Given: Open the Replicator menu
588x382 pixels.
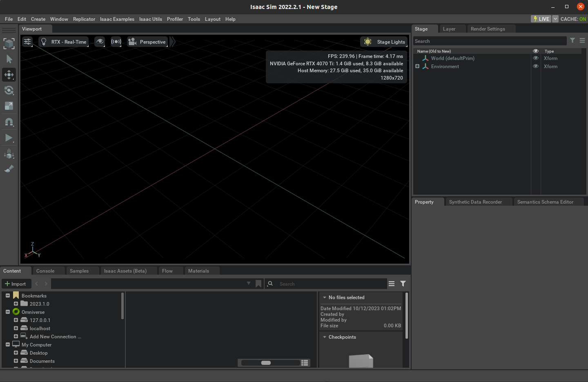Looking at the screenshot, I should [84, 19].
